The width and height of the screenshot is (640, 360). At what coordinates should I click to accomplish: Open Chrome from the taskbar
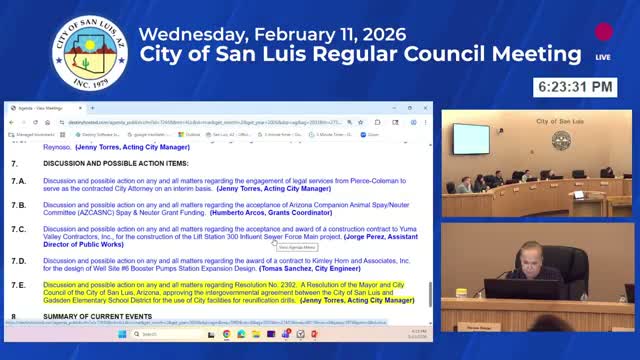click(x=227, y=334)
